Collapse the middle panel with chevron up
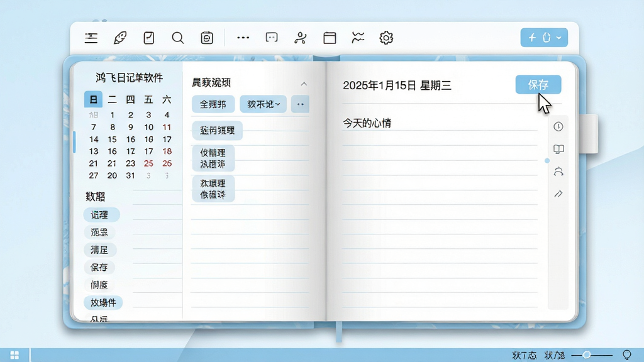 [x=304, y=84]
